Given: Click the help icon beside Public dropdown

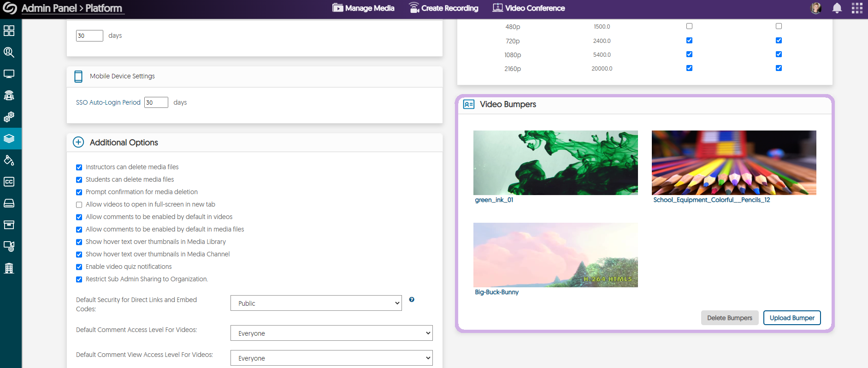Looking at the screenshot, I should 412,300.
